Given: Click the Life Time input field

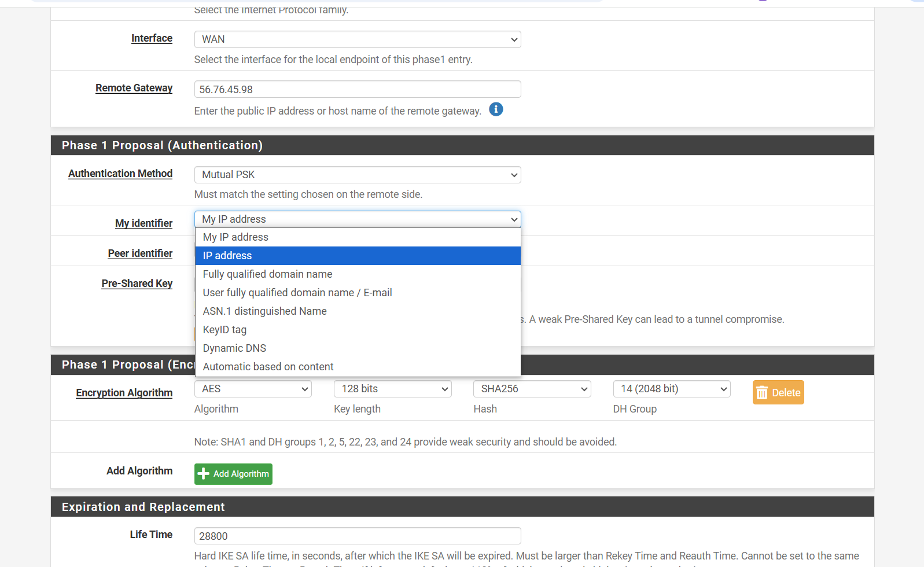Looking at the screenshot, I should click(x=357, y=536).
